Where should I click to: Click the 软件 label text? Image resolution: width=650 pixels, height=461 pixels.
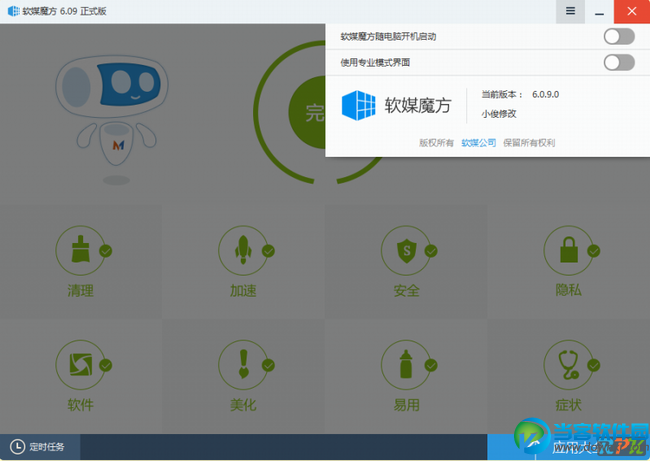[80, 405]
